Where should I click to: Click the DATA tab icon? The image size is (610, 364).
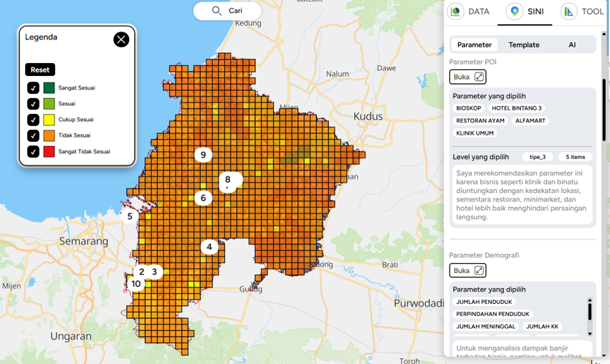tap(456, 11)
